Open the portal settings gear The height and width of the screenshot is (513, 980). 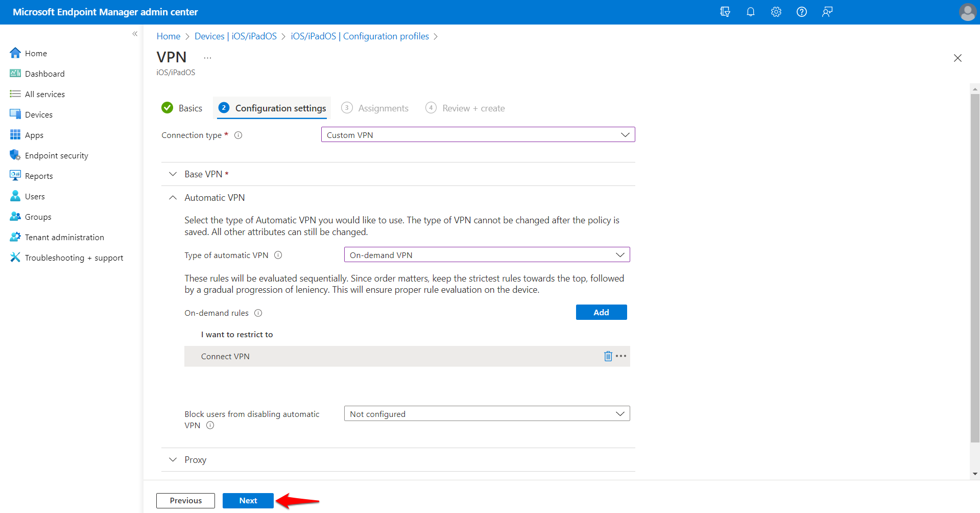pyautogui.click(x=776, y=12)
